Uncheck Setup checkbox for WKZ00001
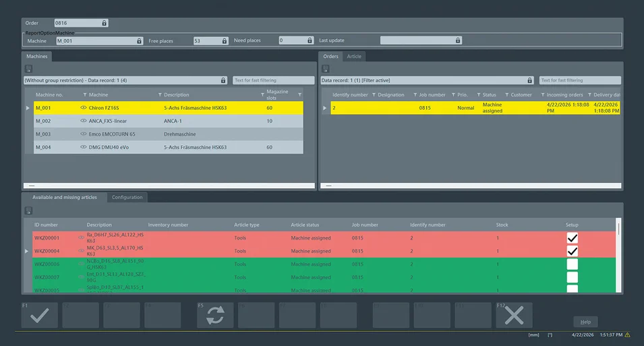This screenshot has height=346, width=644. coord(572,238)
